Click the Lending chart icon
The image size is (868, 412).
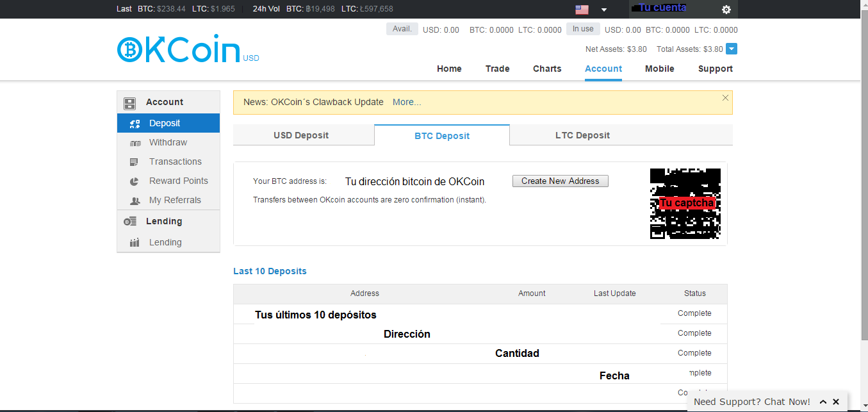point(135,243)
